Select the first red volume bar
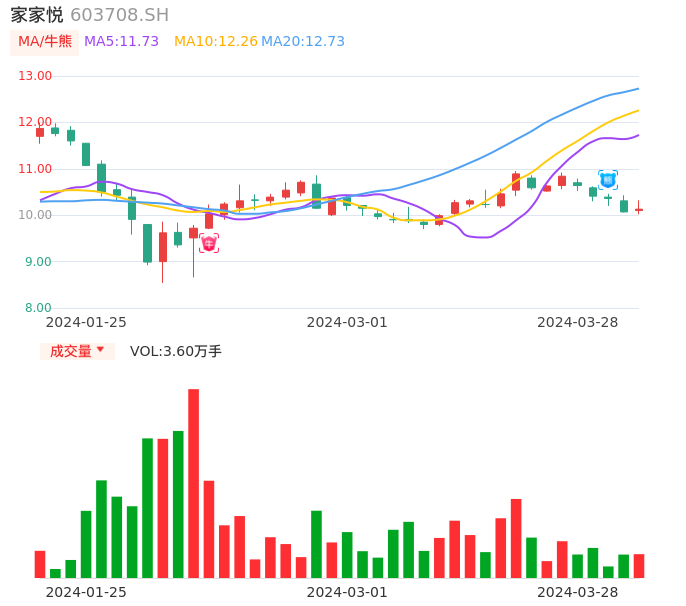This screenshot has height=606, width=686. pyautogui.click(x=40, y=564)
